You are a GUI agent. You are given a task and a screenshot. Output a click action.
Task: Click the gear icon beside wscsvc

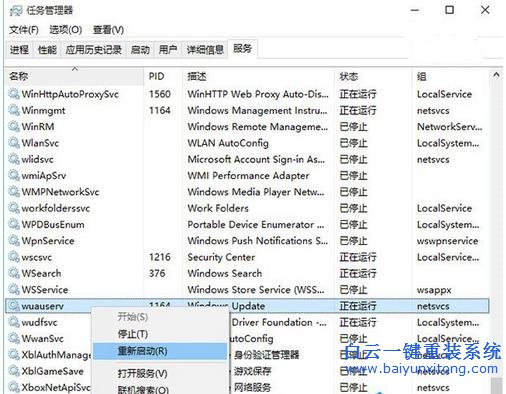(x=14, y=257)
